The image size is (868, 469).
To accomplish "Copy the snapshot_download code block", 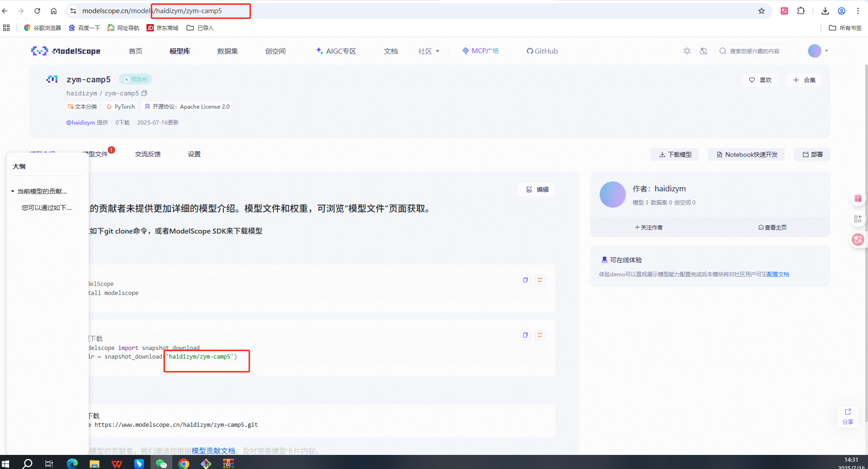I will coord(525,335).
